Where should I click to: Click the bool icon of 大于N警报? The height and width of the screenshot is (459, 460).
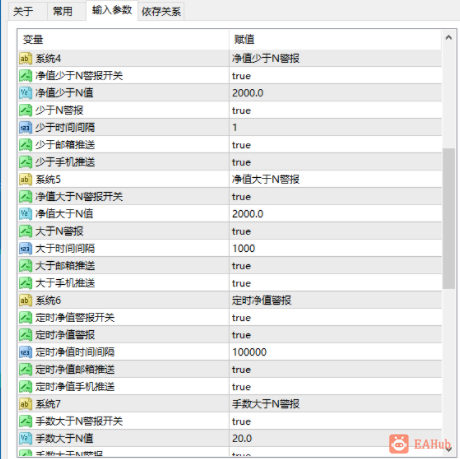pos(25,231)
